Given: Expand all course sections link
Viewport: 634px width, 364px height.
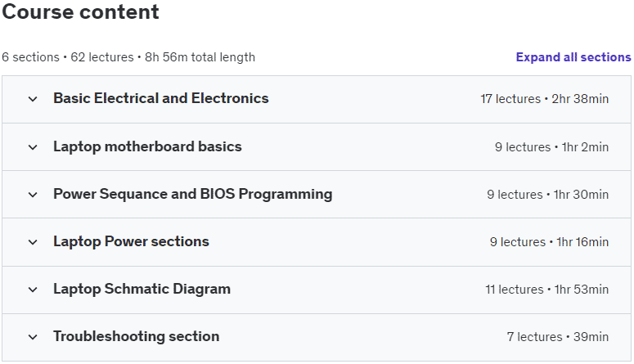Looking at the screenshot, I should 573,57.
